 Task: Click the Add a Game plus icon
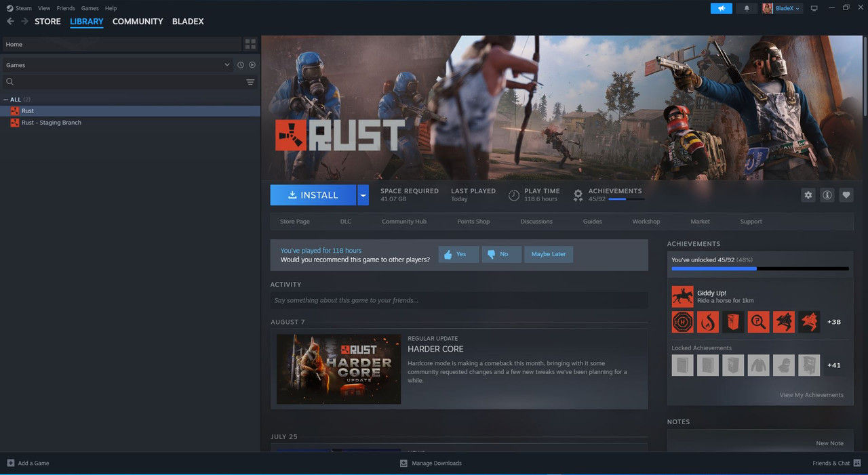[10, 463]
